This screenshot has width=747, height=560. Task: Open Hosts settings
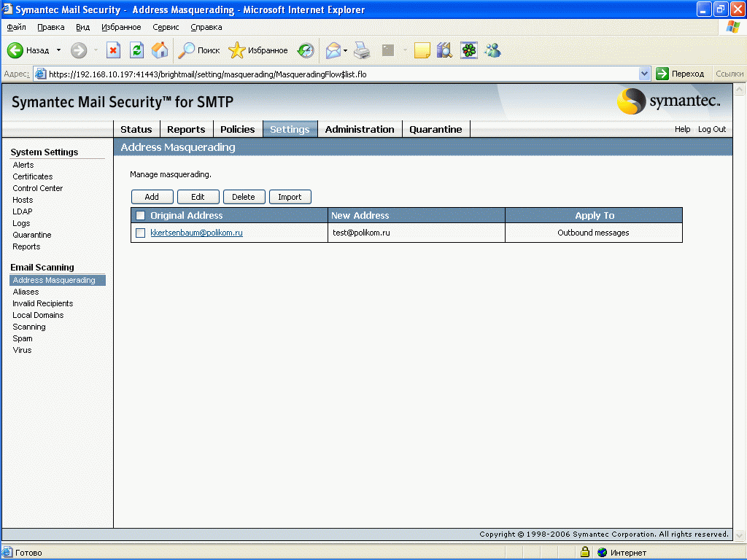(x=23, y=200)
